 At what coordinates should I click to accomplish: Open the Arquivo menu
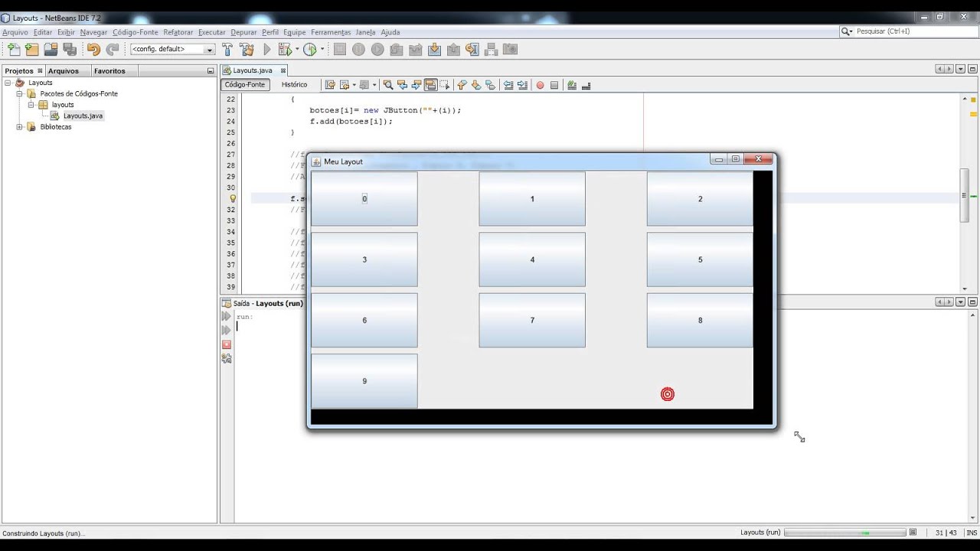pos(15,32)
